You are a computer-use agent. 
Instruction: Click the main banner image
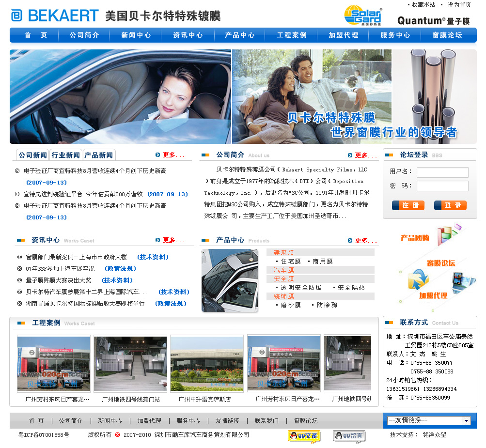pos(243,96)
